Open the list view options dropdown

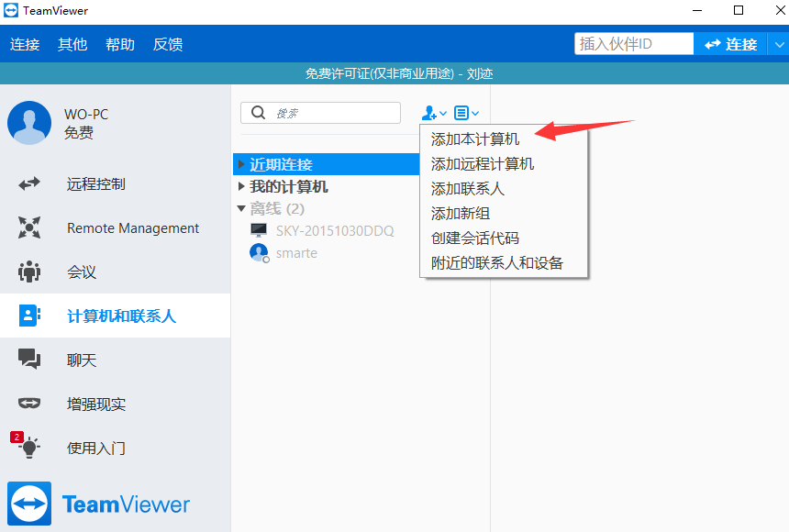(x=466, y=113)
